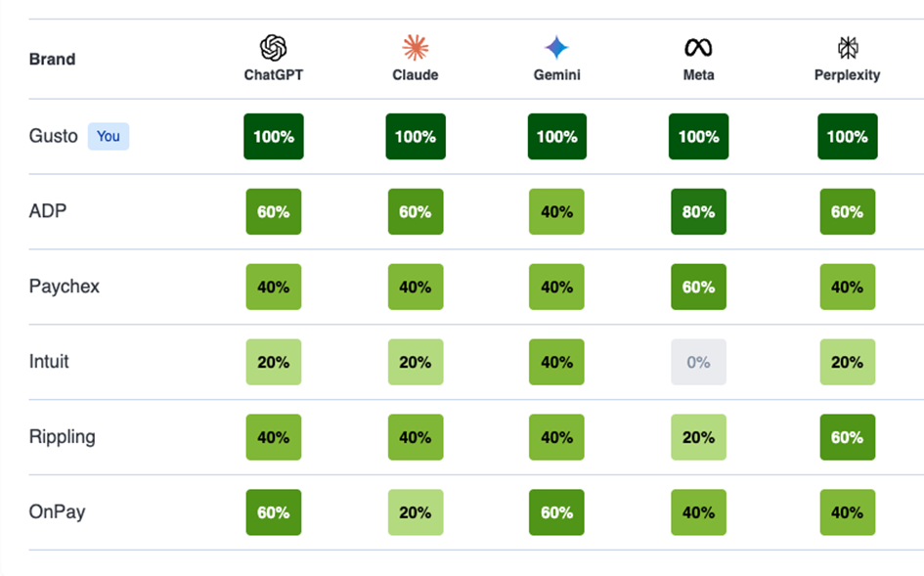The image size is (924, 576).
Task: Click Rippling's 20% Meta score cell
Action: (x=698, y=437)
